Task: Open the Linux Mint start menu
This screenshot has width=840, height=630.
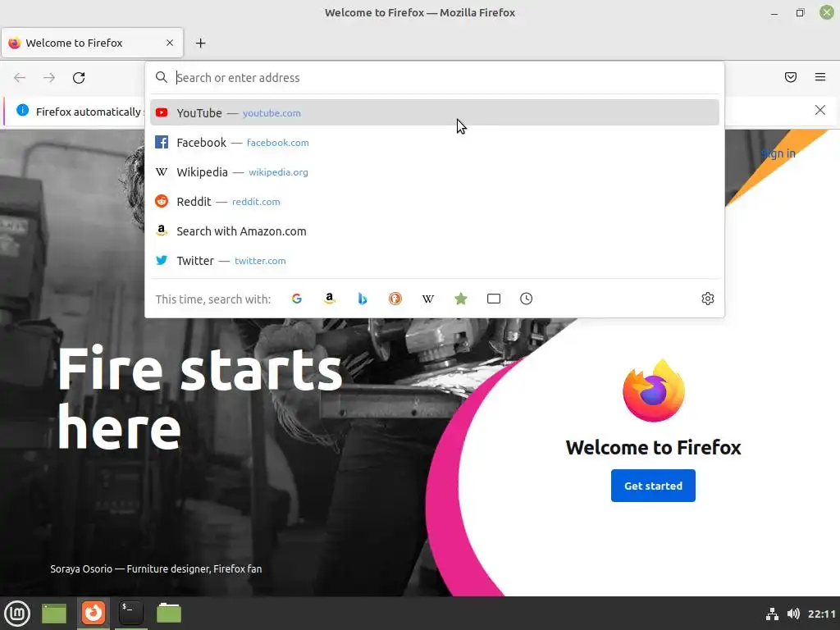Action: tap(18, 614)
